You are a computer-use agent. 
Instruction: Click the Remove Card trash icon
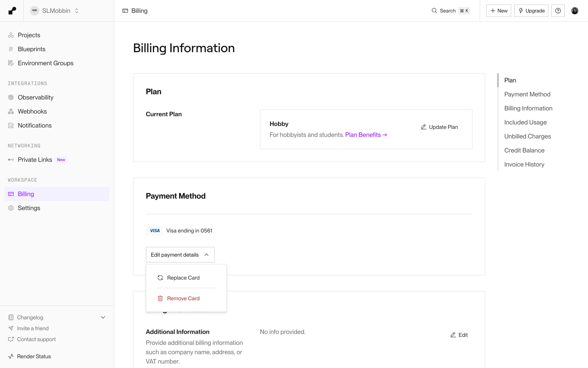coord(160,298)
